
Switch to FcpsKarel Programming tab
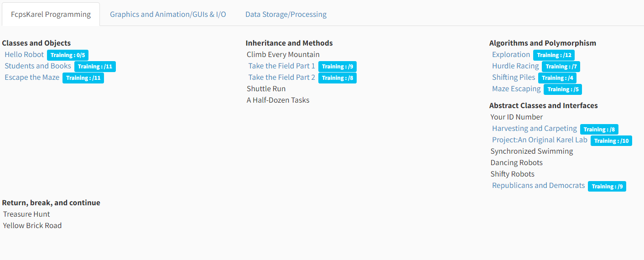click(x=51, y=14)
